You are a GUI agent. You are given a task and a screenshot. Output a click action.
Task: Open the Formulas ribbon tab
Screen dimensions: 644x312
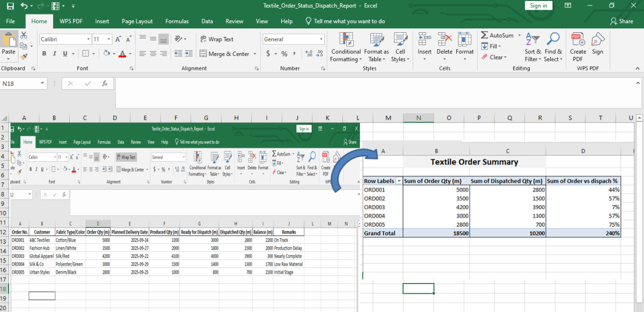point(177,21)
